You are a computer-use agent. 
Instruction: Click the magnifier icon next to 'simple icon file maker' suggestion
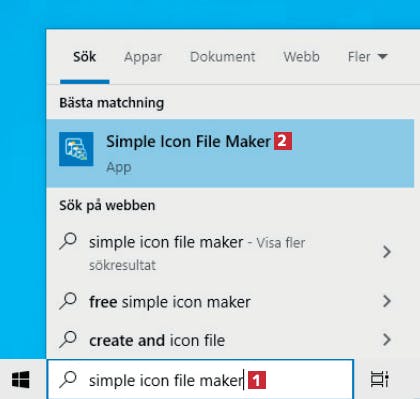(x=68, y=241)
